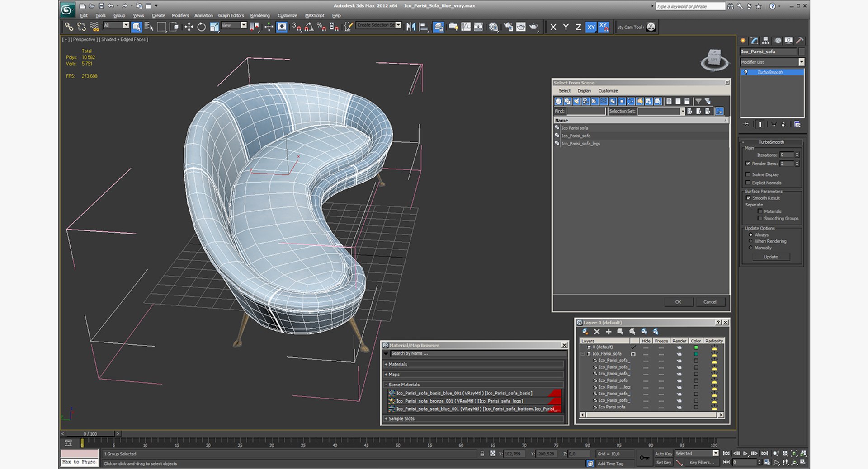This screenshot has width=868, height=469.
Task: Activate the Select and Rotate tool
Action: (201, 27)
